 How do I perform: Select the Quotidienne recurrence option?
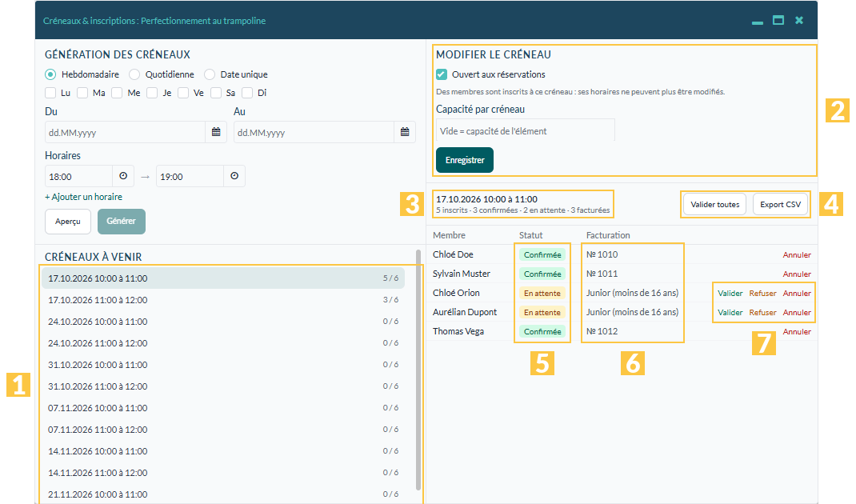134,74
